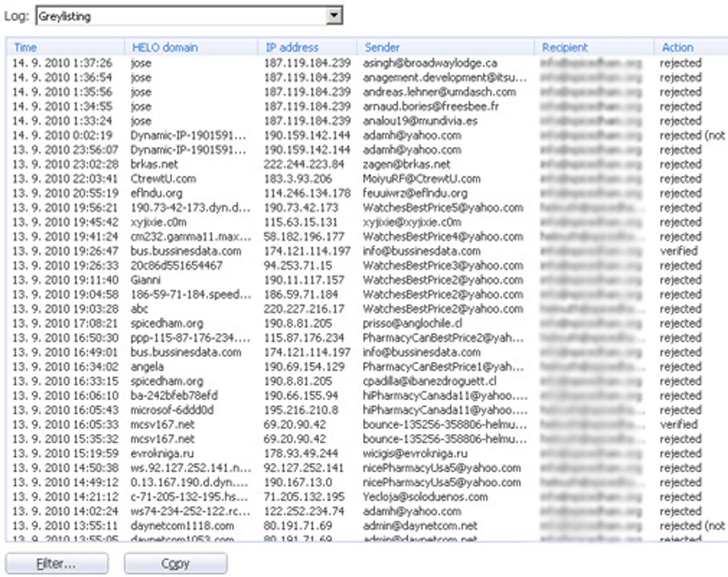Select IP address 190.167.13.0
Viewport: 728px width, 577px height.
298,482
